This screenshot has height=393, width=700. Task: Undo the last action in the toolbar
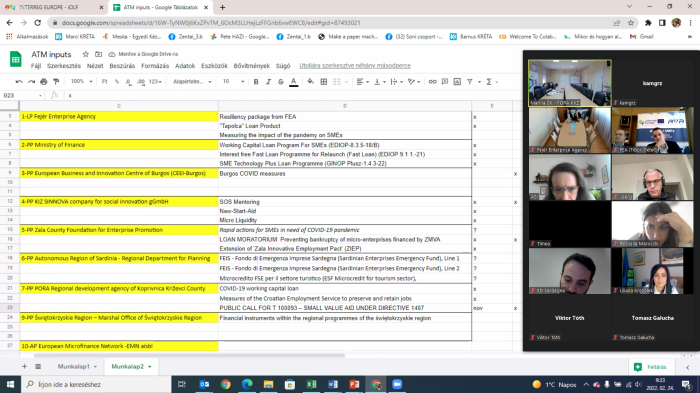[x=19, y=82]
